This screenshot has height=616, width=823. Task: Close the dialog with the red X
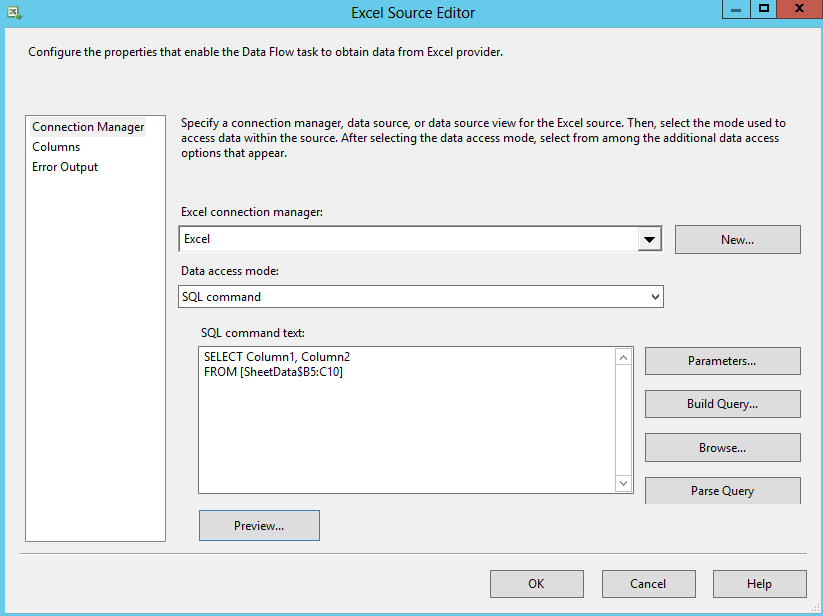pyautogui.click(x=801, y=9)
